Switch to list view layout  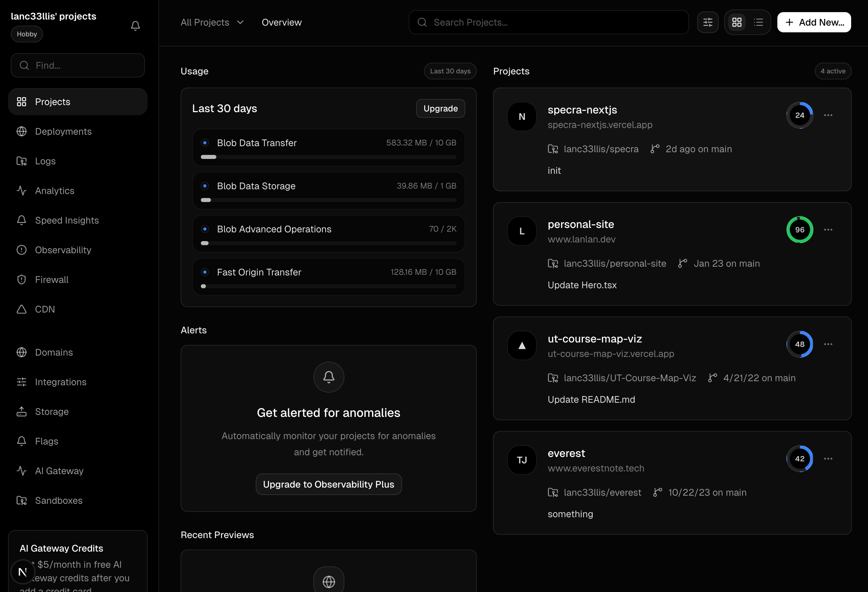click(x=758, y=23)
